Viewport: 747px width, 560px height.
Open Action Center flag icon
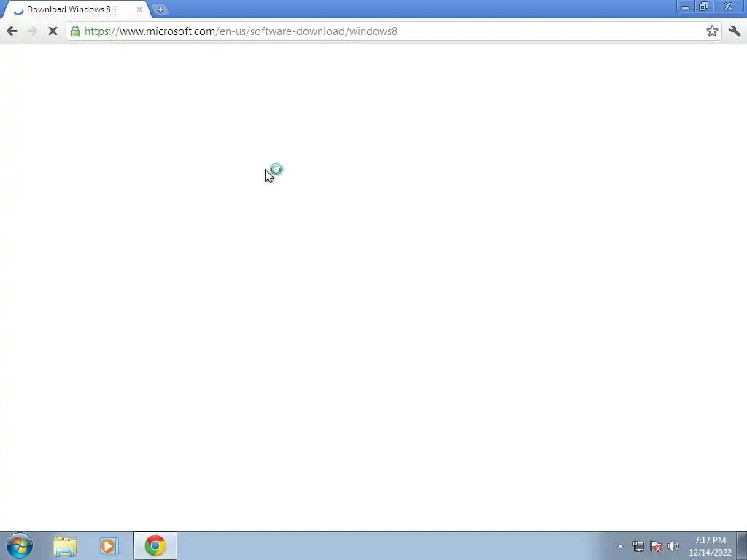tap(656, 546)
